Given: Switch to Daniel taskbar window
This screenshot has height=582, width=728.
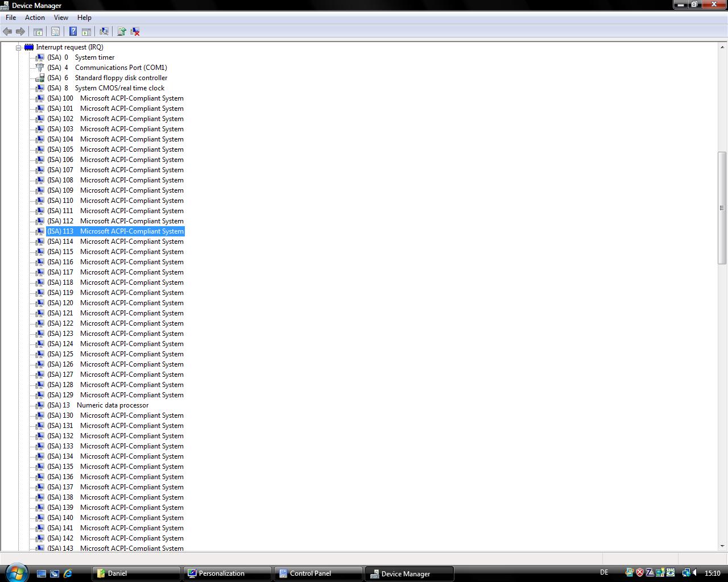Looking at the screenshot, I should (x=136, y=573).
